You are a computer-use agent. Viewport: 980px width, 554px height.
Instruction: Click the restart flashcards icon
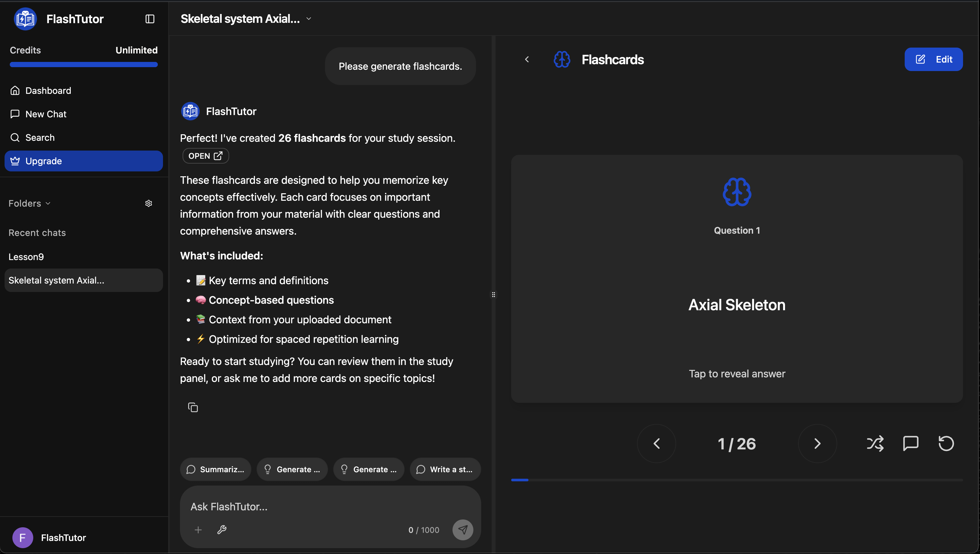(x=946, y=444)
